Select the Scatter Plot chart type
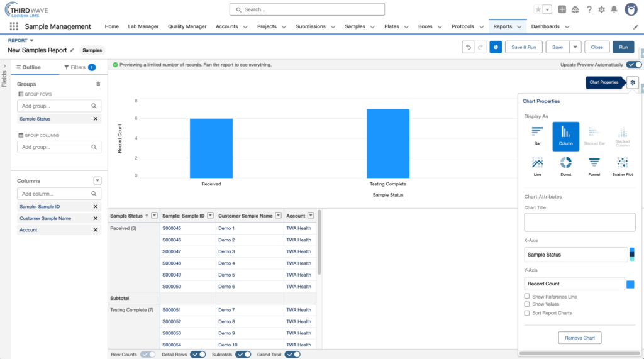Image resolution: width=644 pixels, height=359 pixels. click(622, 167)
